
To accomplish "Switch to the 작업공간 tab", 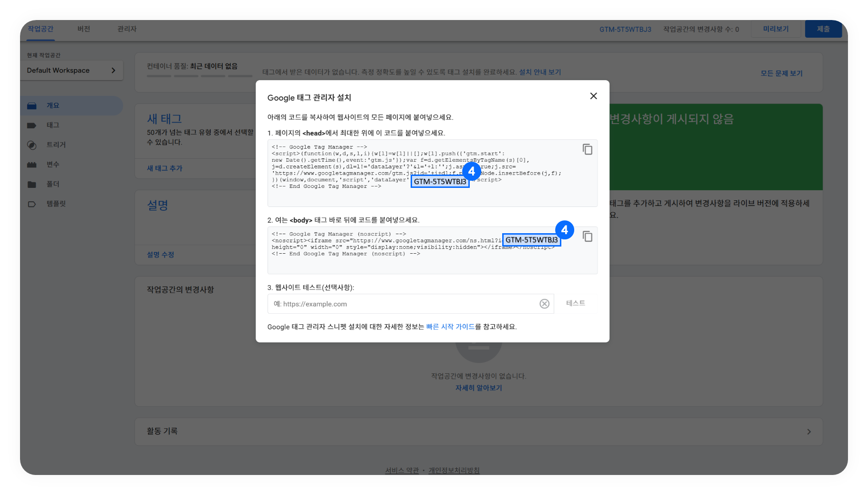I will tap(41, 29).
